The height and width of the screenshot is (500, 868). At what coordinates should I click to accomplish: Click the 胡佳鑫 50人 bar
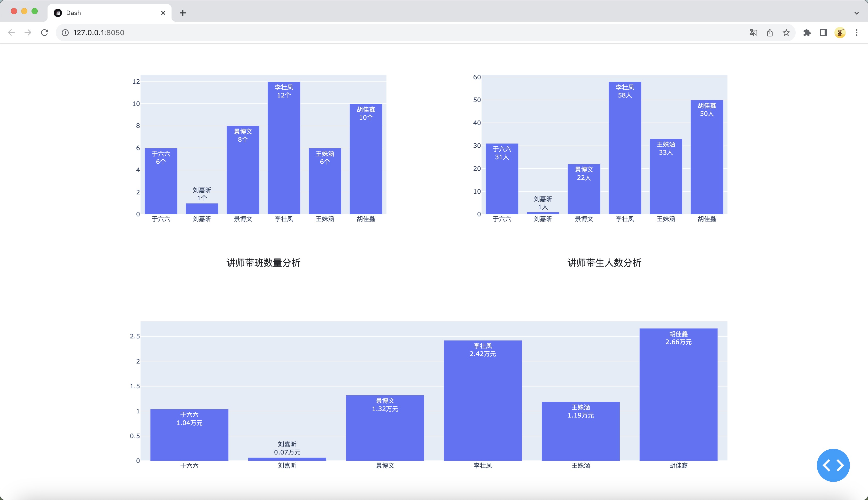[707, 157]
